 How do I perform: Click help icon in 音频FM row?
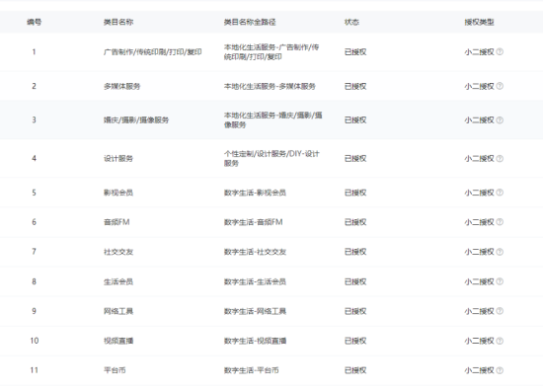click(x=500, y=222)
